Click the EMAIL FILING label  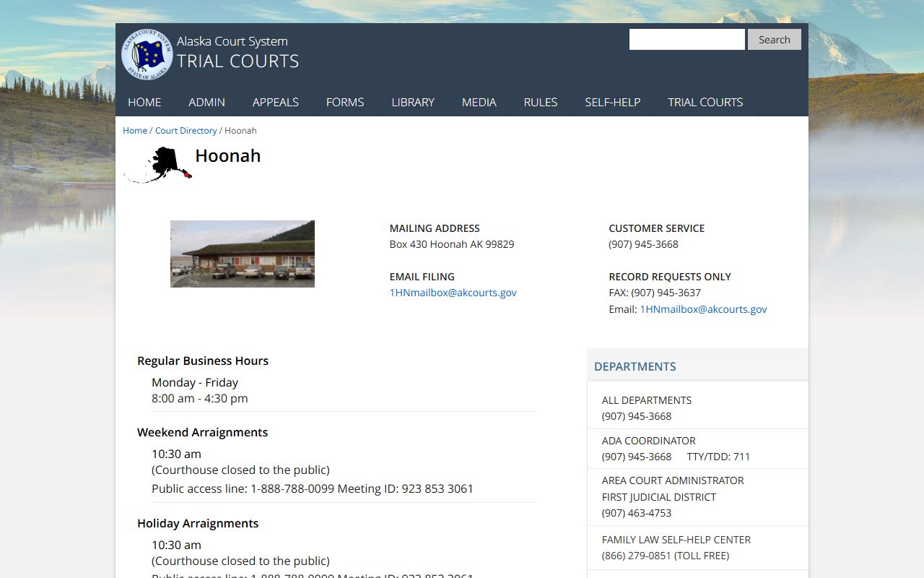pyautogui.click(x=422, y=277)
